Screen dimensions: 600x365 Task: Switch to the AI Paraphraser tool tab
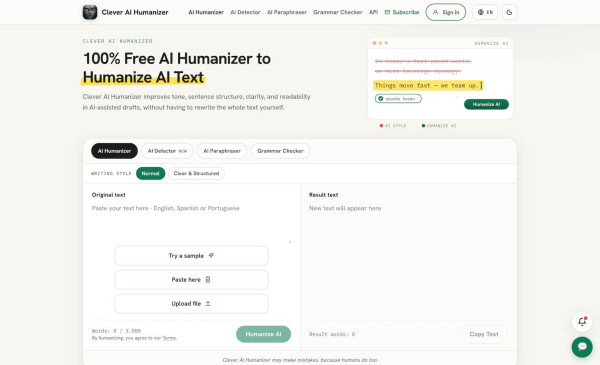tap(222, 151)
